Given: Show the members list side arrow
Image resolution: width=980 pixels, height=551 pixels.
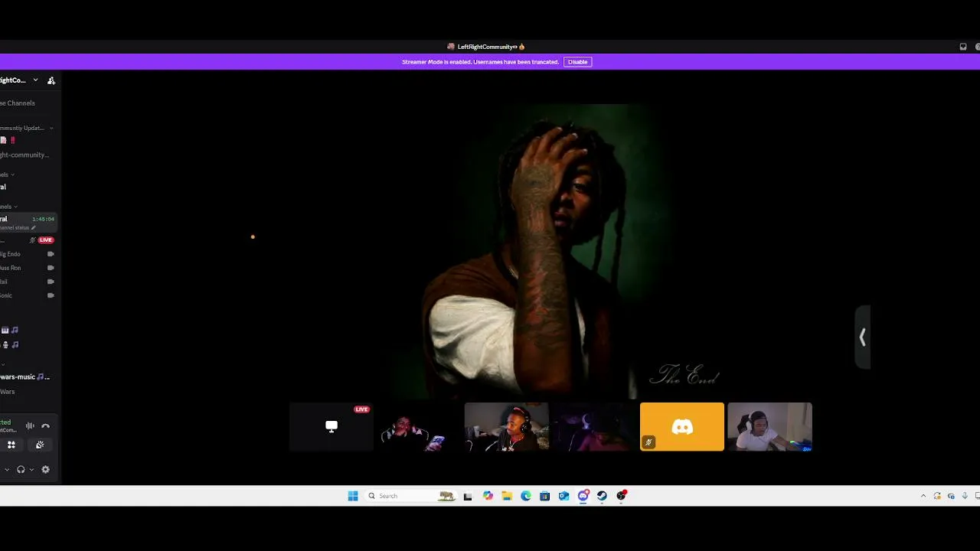Looking at the screenshot, I should 862,337.
